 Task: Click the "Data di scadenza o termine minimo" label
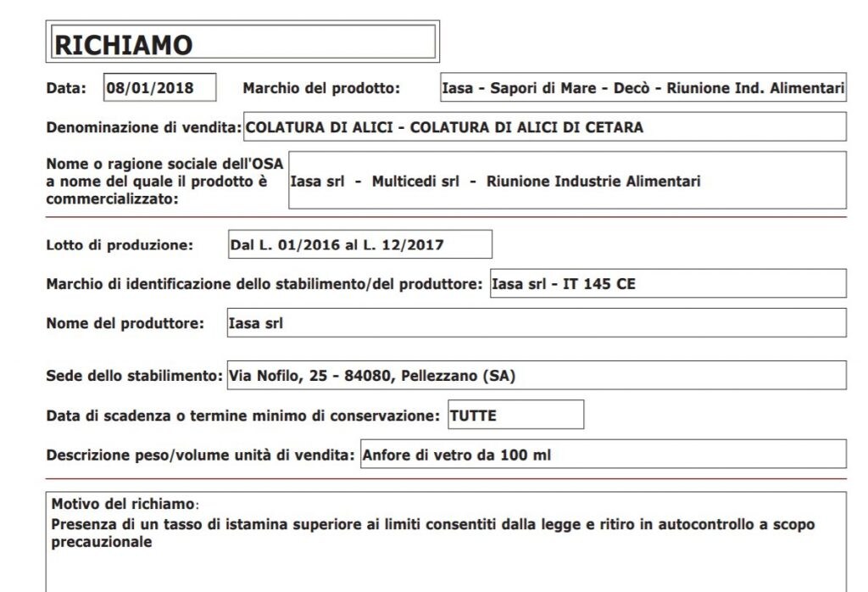pos(243,416)
